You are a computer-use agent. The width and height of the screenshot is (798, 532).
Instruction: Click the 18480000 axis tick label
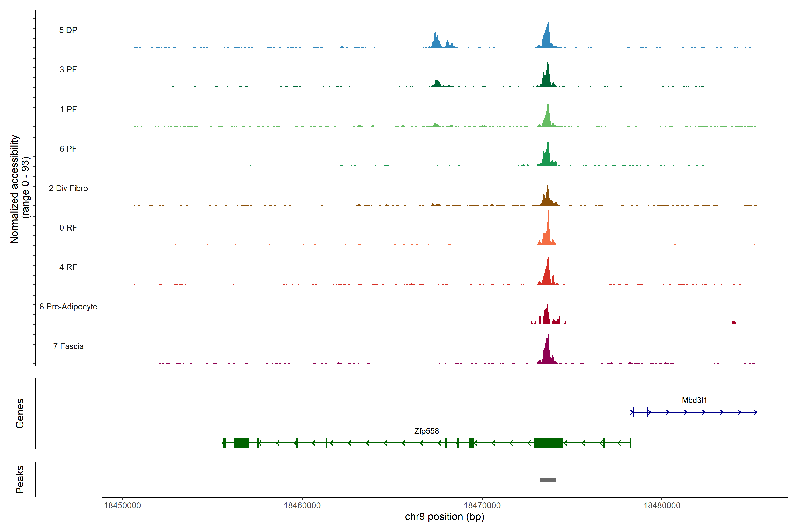tap(662, 506)
